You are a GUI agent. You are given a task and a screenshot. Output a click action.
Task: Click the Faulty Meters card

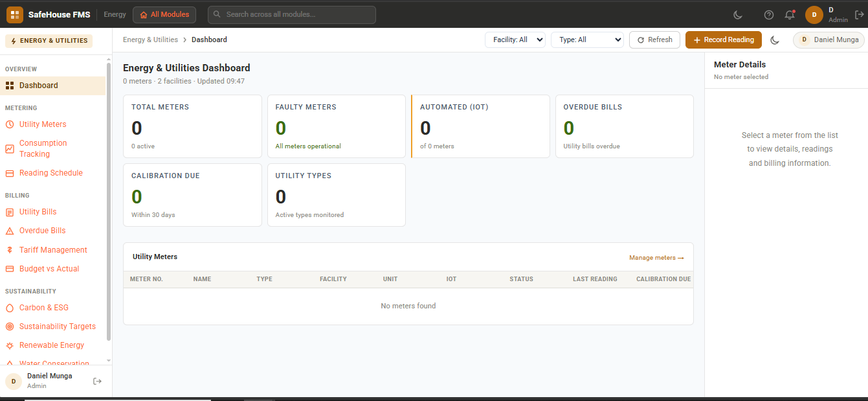point(337,126)
